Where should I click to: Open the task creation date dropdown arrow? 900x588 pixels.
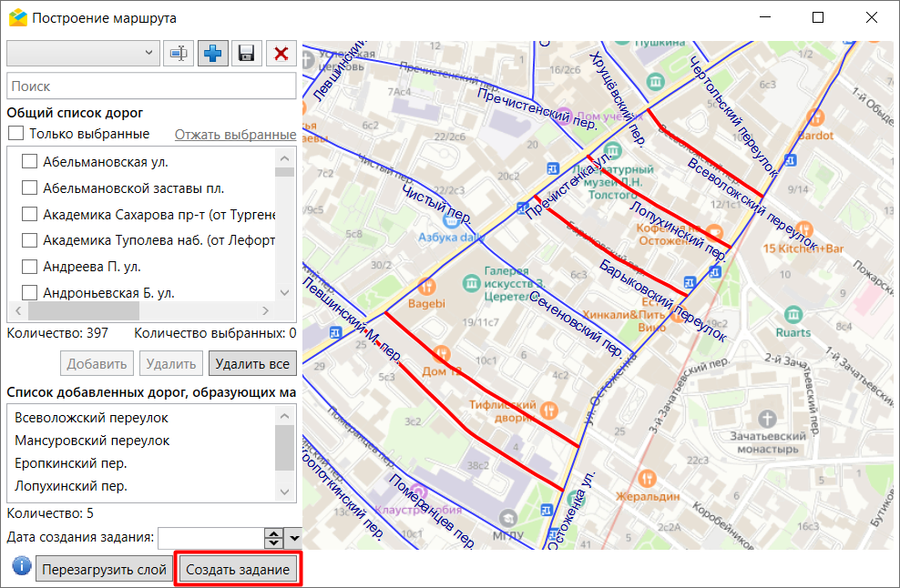pos(293,539)
